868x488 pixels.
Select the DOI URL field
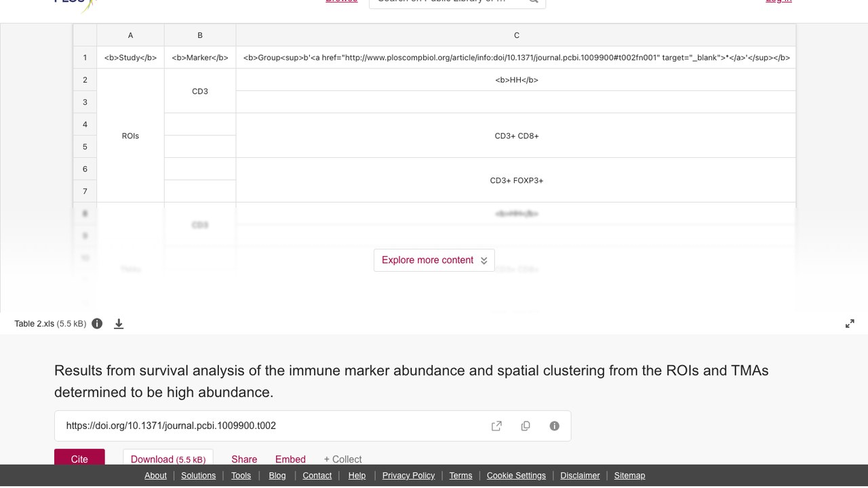tap(313, 426)
